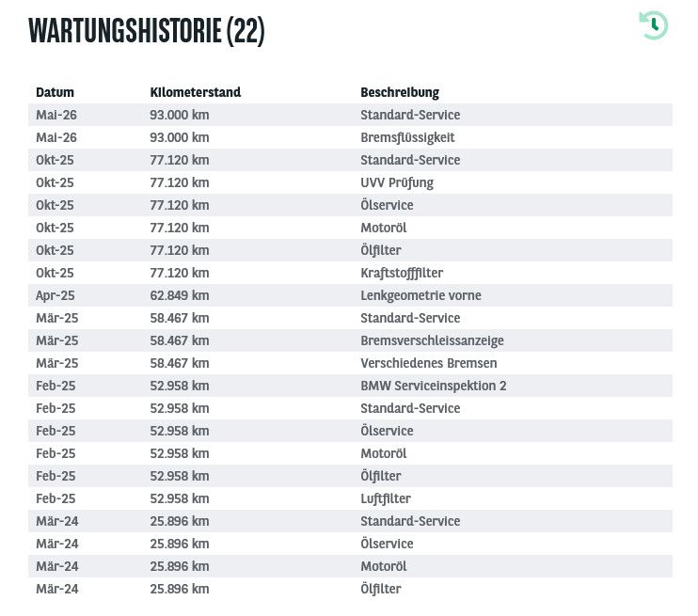Select the Kraftstofffilter row from Okt-25
The height and width of the screenshot is (616, 698).
tap(350, 273)
